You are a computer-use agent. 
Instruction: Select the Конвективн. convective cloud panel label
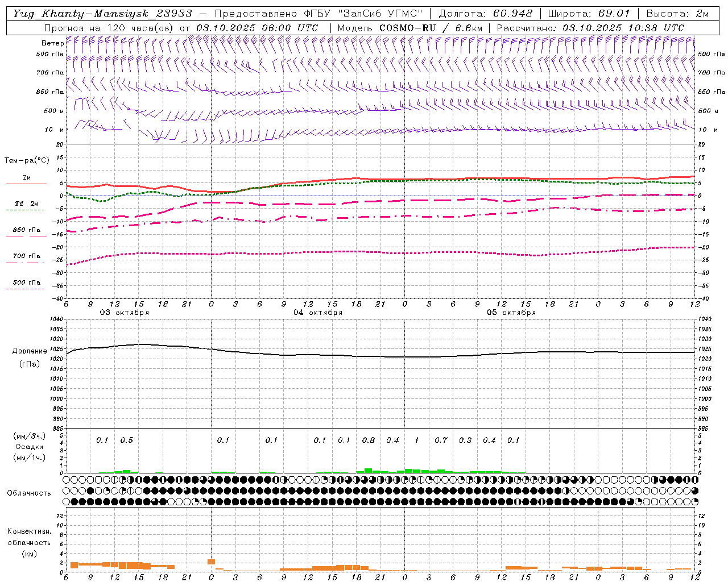[29, 531]
